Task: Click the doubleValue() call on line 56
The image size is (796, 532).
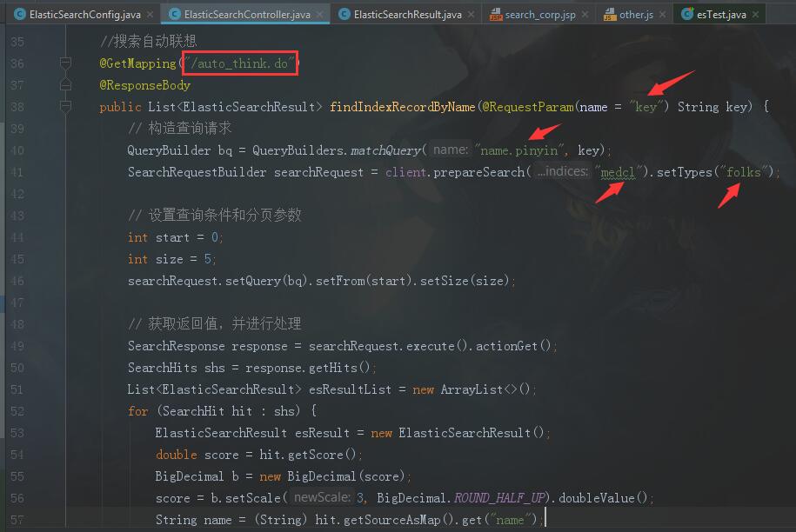Action: [x=603, y=498]
